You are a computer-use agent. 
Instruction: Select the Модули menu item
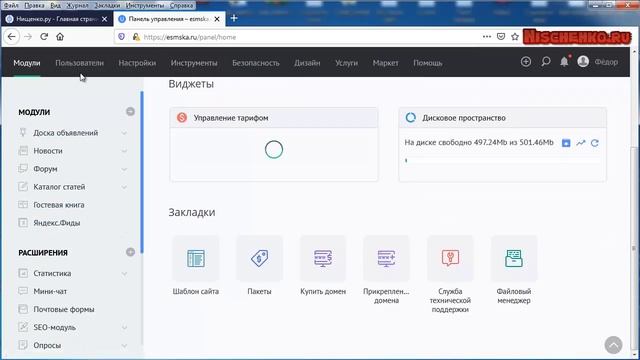coord(27,63)
